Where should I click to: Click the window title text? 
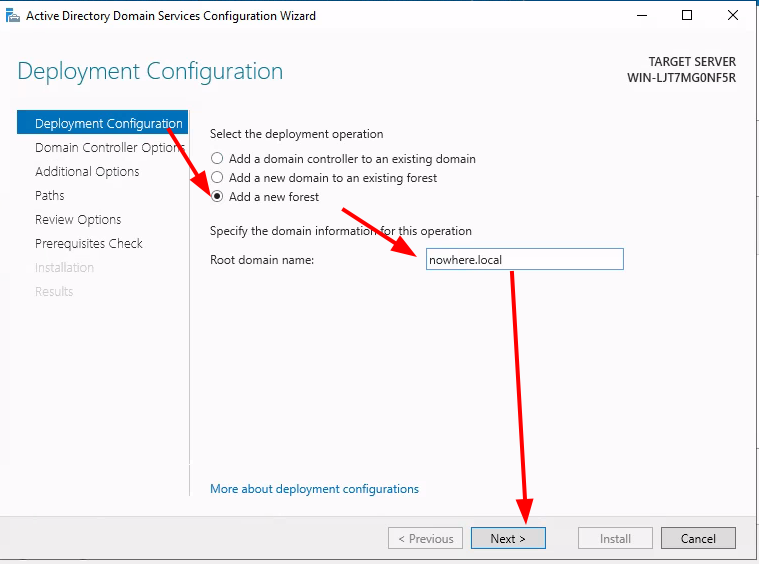tap(171, 16)
